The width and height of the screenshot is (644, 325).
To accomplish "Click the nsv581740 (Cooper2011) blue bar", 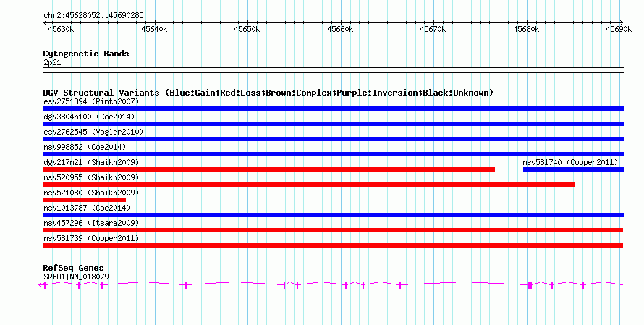I will point(573,169).
